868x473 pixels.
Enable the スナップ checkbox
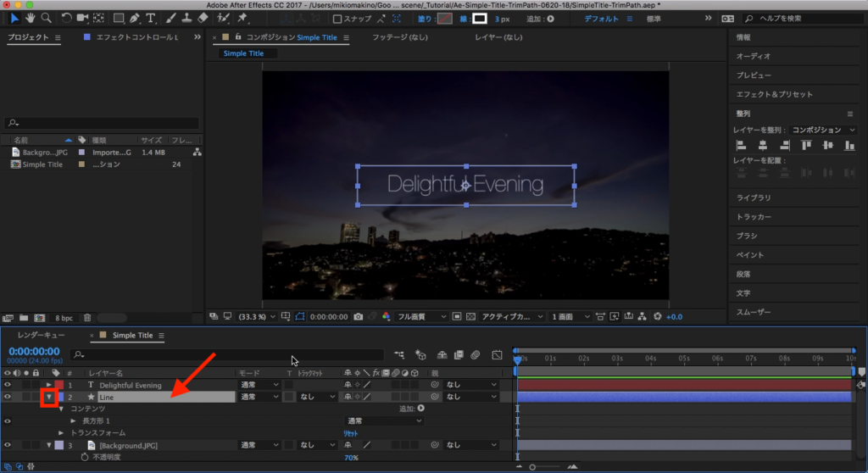click(338, 18)
